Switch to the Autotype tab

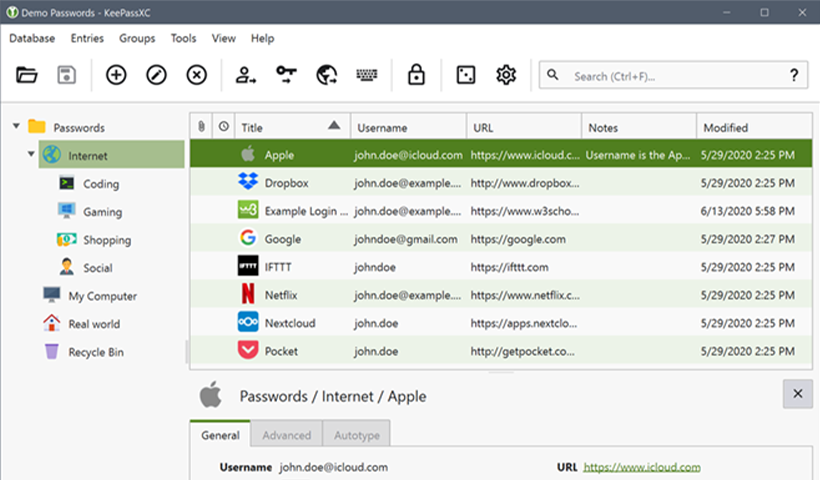coord(357,435)
